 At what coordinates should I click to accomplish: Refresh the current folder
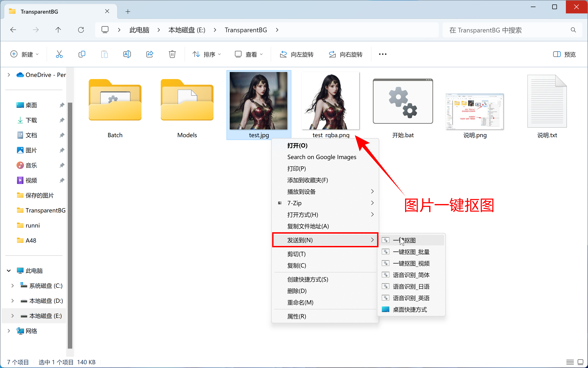(x=81, y=30)
